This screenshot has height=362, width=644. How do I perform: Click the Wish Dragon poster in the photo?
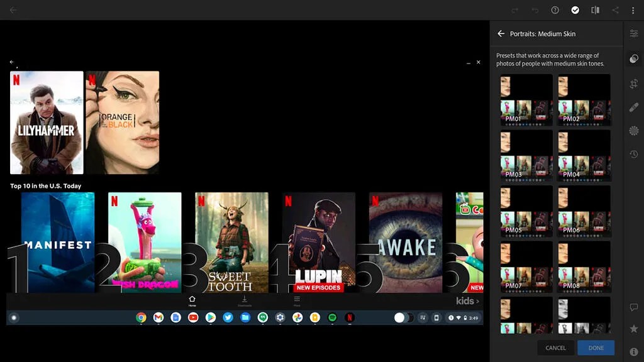145,243
